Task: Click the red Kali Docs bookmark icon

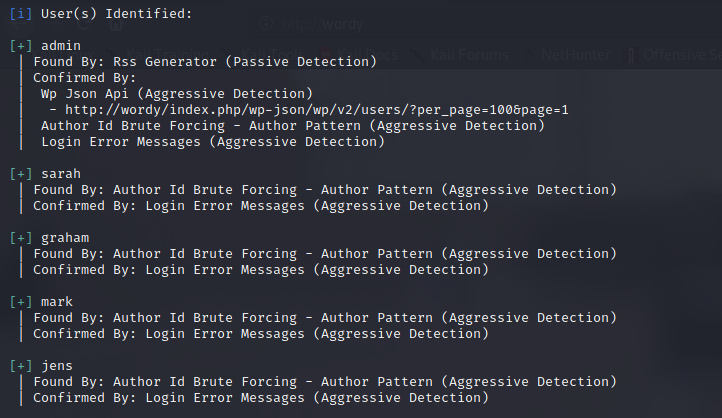Action: tap(326, 55)
